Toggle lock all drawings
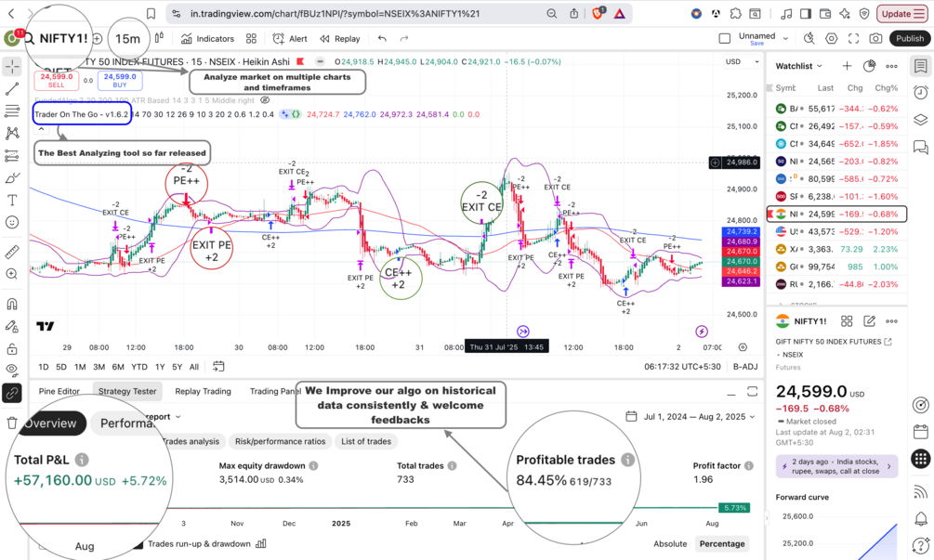Viewport: 934px width, 560px height. pyautogui.click(x=12, y=349)
